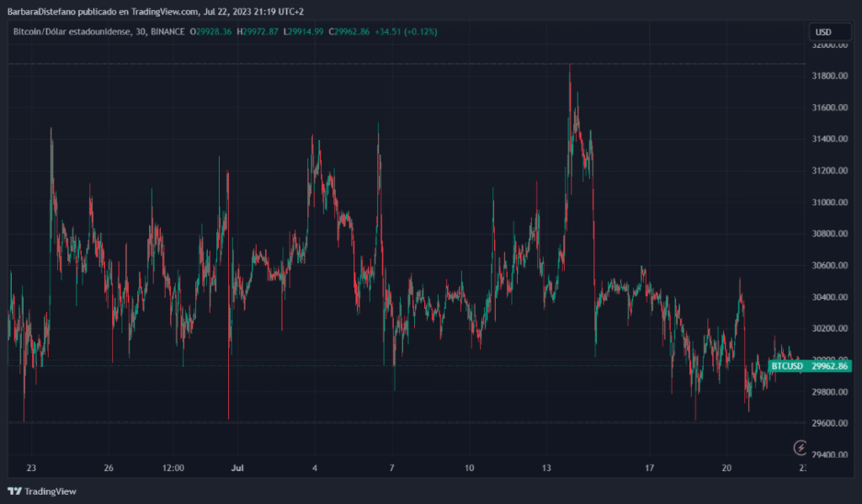Select the '13' date on the time axis
Screen dimensions: 862x504
coord(547,468)
